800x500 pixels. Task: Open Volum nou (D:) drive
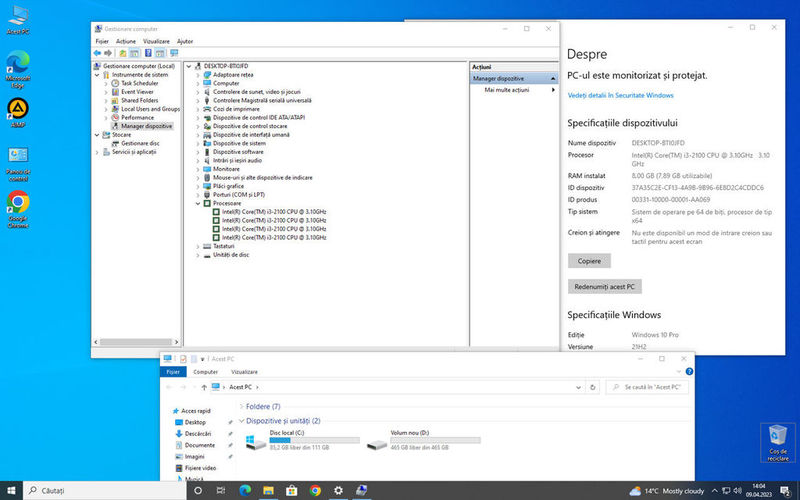[423, 440]
